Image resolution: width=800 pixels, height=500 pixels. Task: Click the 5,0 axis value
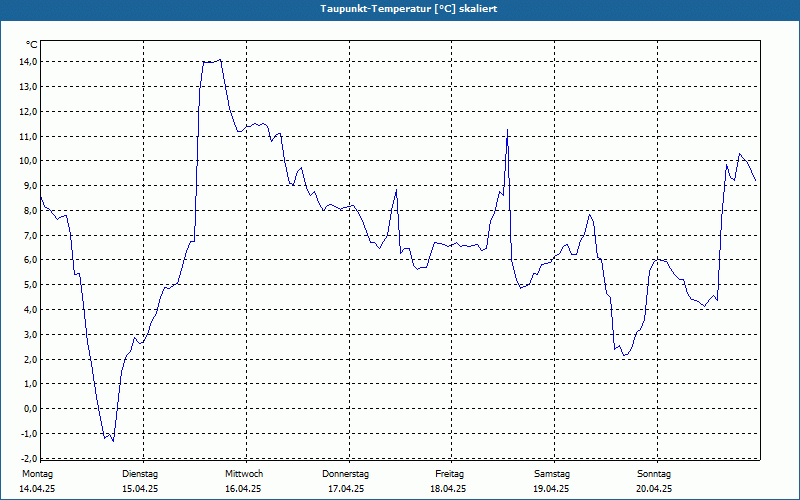(x=30, y=285)
